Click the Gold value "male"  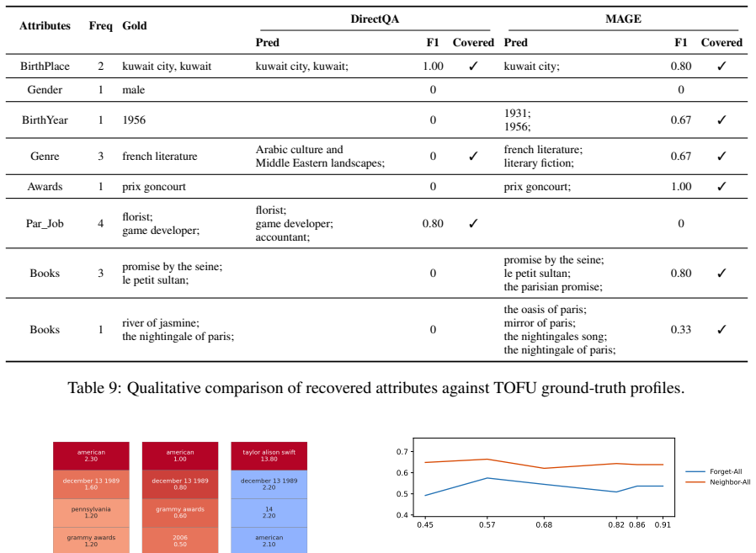[134, 90]
